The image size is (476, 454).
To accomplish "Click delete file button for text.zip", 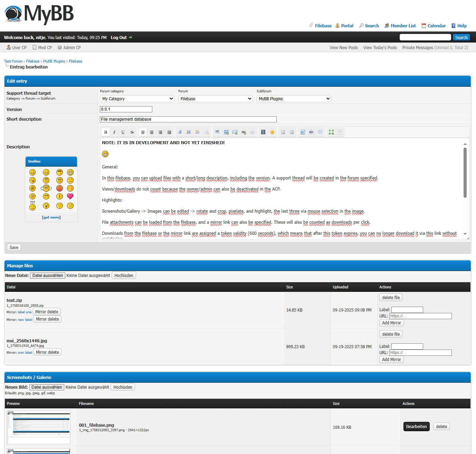I will pos(391,298).
